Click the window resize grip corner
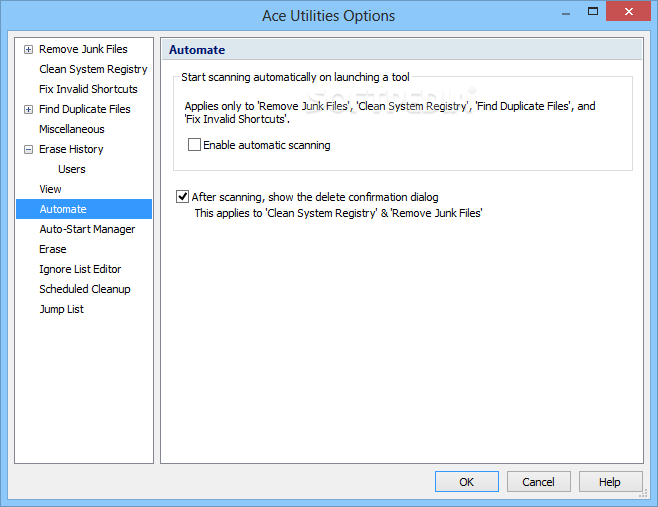Screen dimensions: 658x507 tap(643, 495)
